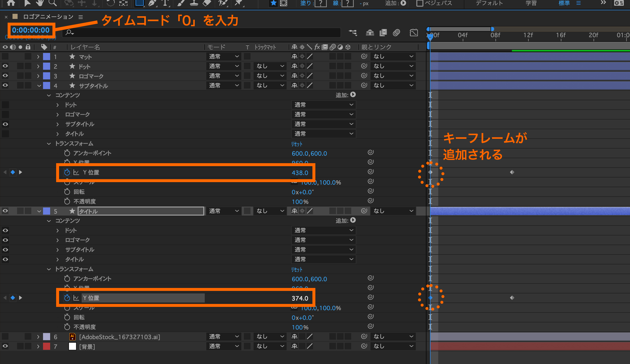The width and height of the screenshot is (630, 364).
Task: Hide layer 7 背景 visibility
Action: coord(5,346)
